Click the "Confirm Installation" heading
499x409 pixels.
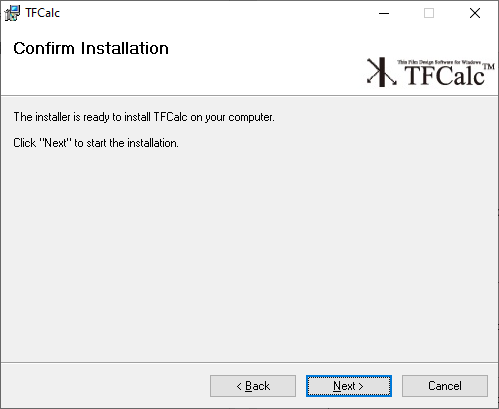91,48
